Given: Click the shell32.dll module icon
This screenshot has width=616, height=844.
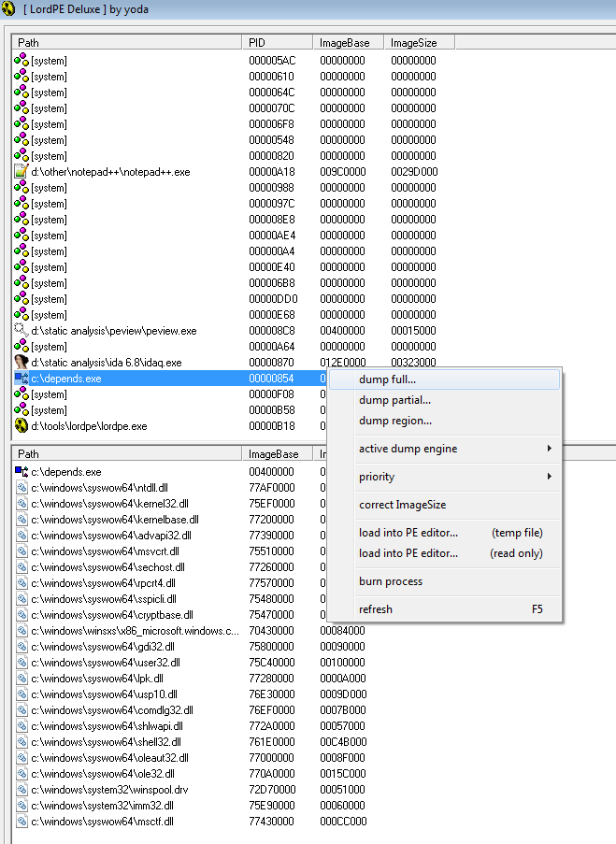Looking at the screenshot, I should coord(21,742).
